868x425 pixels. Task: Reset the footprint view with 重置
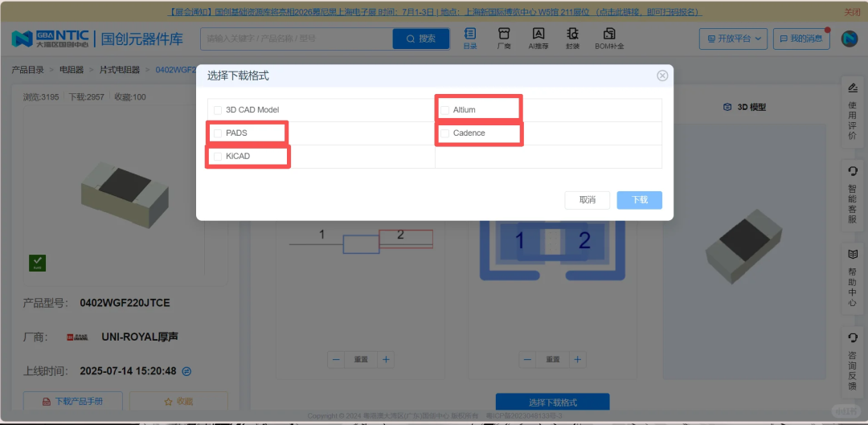(552, 359)
